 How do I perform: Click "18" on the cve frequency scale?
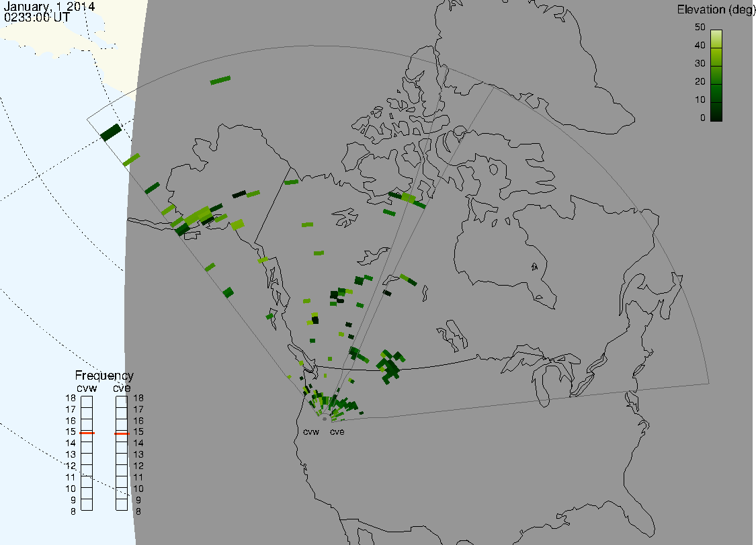tap(138, 399)
